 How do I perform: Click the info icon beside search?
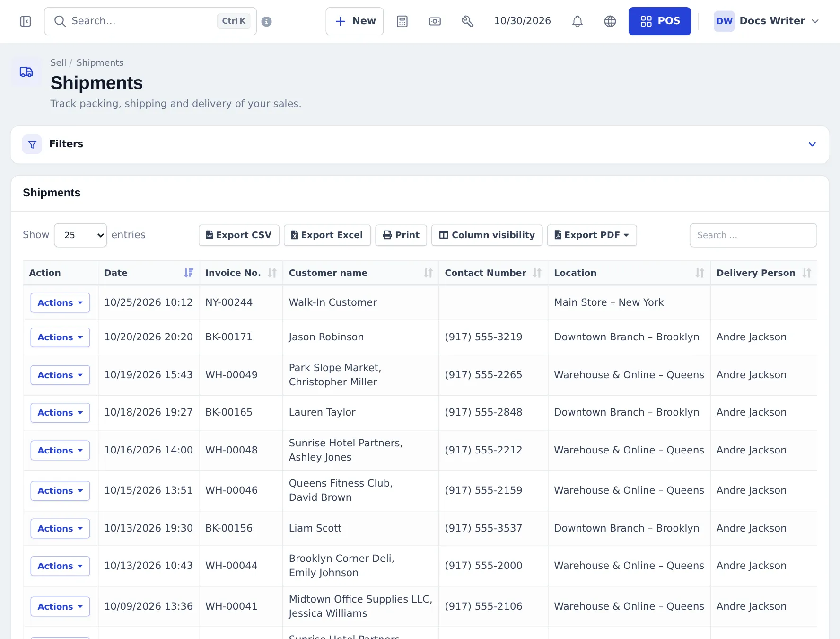click(267, 21)
